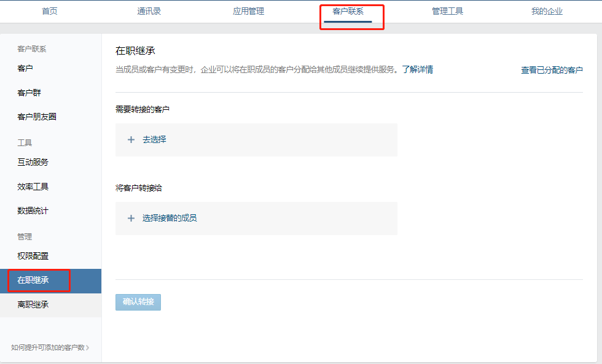This screenshot has height=364, width=602.
Task: Open 权限配置 management item
Action: [33, 256]
